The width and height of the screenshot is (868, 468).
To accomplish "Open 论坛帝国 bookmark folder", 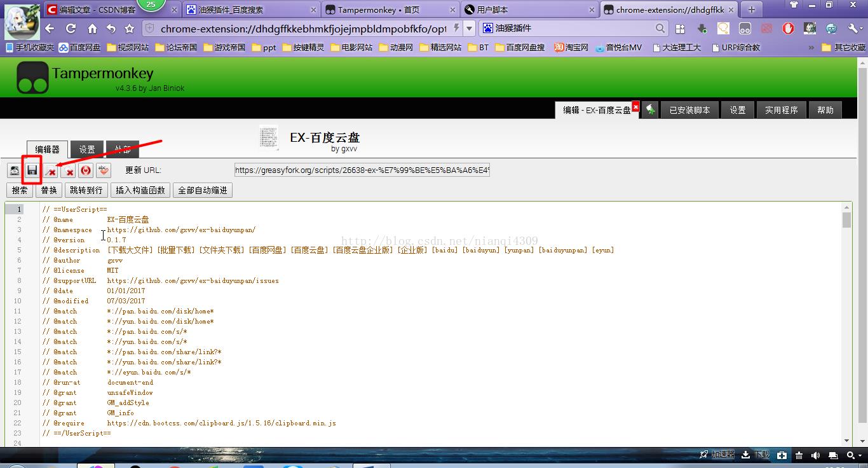I will pos(176,48).
